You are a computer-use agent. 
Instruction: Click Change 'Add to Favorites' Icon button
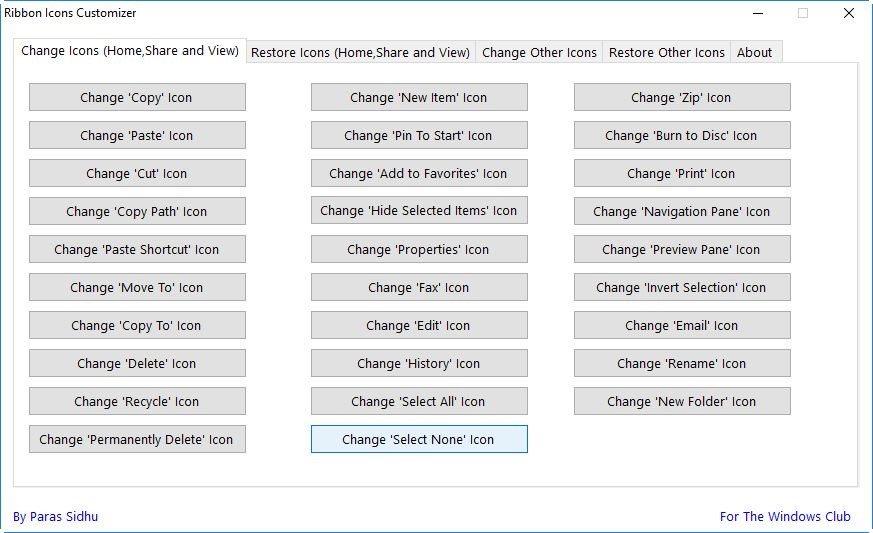pyautogui.click(x=419, y=173)
